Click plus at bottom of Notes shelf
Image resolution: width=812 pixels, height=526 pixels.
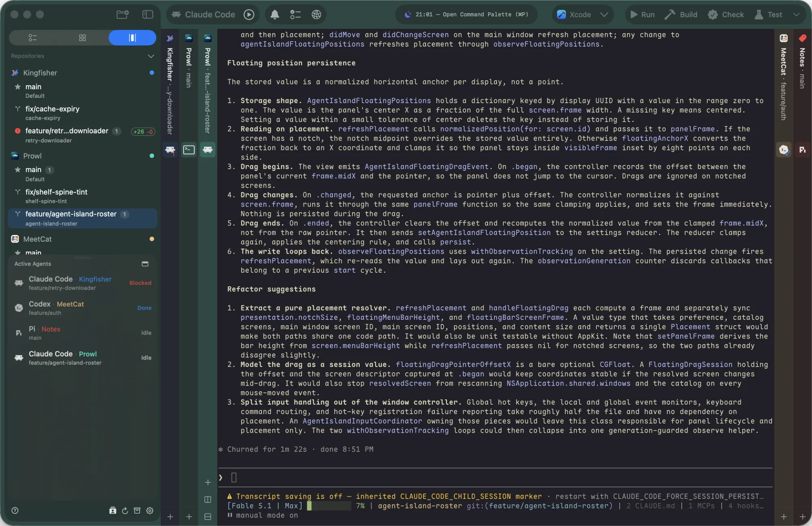pyautogui.click(x=803, y=517)
